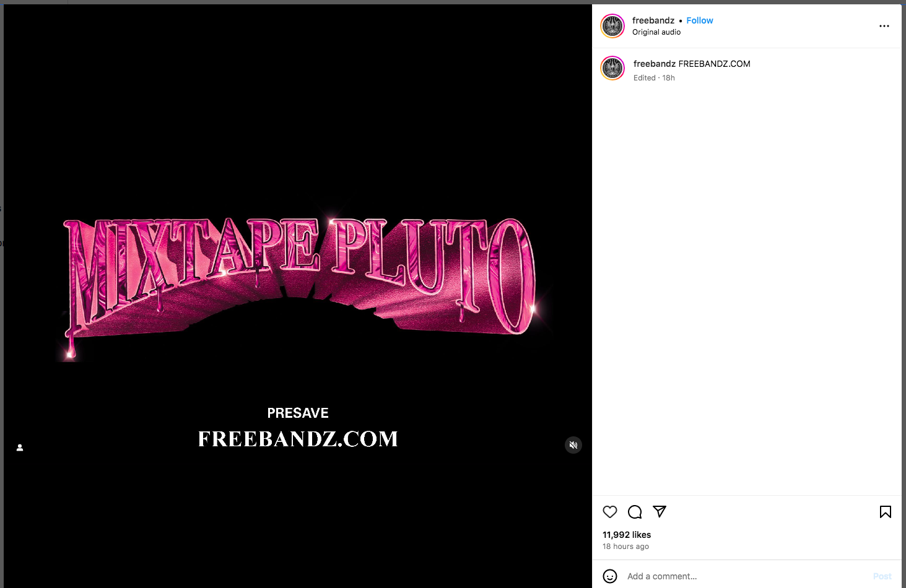Click freebandz avatar beside the caption
This screenshot has height=588, width=906.
[612, 69]
